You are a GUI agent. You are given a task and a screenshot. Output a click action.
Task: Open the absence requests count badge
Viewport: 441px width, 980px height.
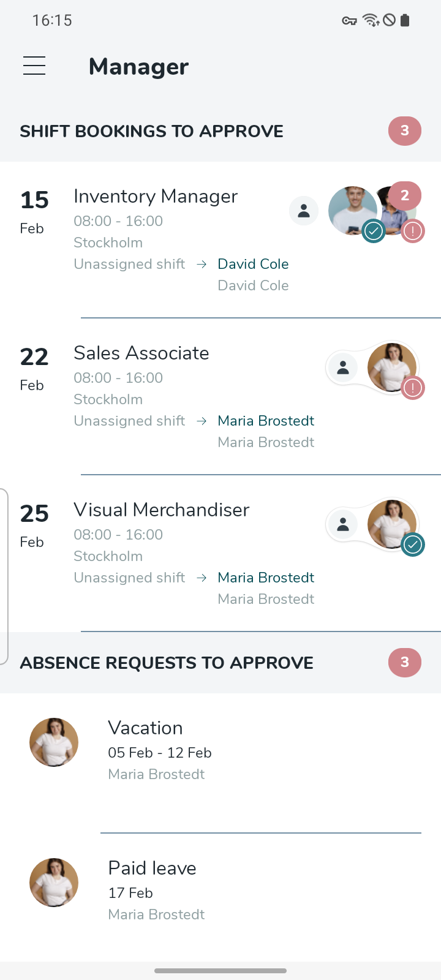pyautogui.click(x=405, y=662)
